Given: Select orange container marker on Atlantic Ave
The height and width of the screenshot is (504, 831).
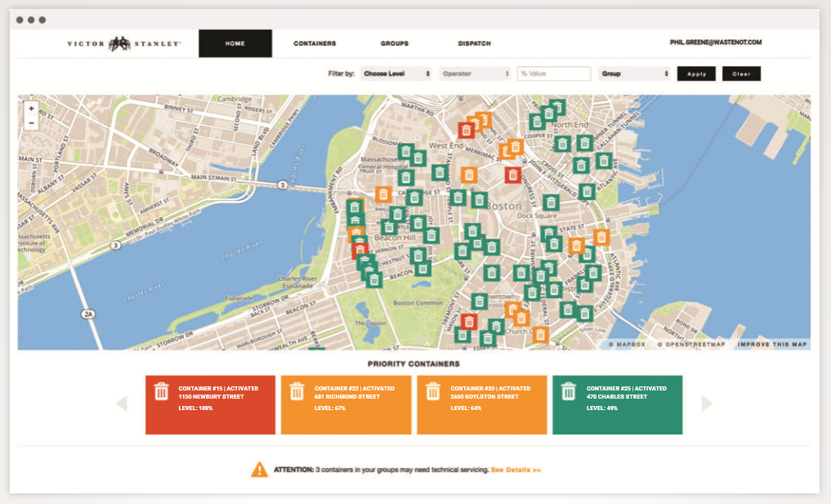Looking at the screenshot, I should [601, 237].
